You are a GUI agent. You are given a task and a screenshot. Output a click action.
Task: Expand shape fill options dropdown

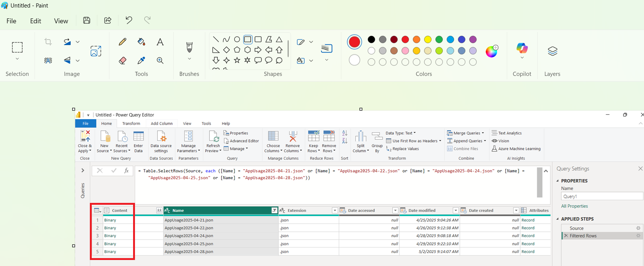point(311,60)
